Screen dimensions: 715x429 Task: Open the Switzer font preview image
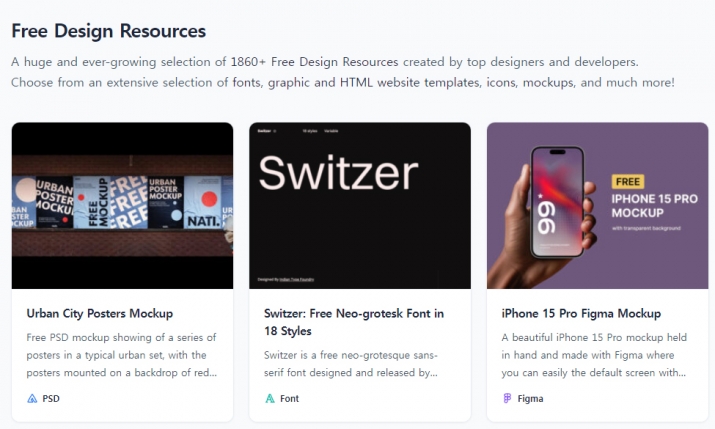pyautogui.click(x=360, y=205)
